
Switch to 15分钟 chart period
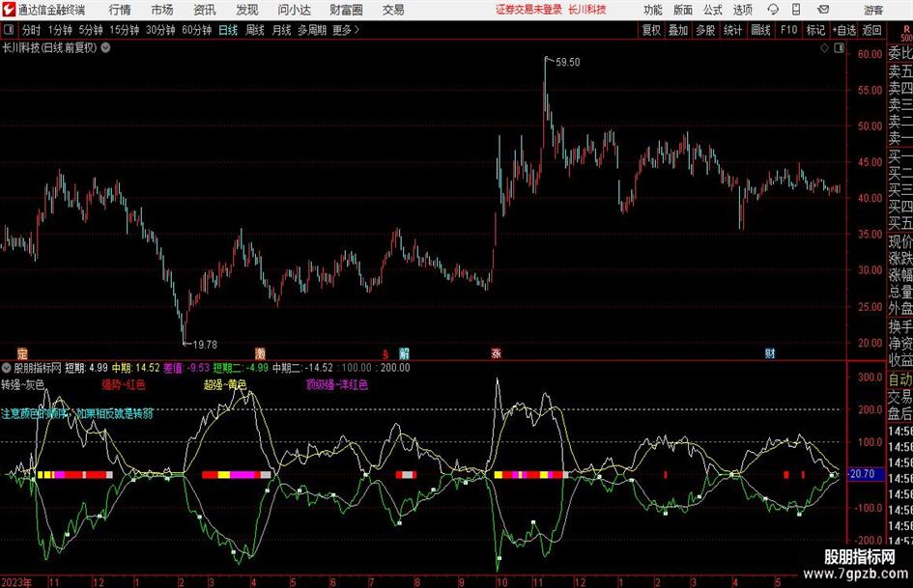pyautogui.click(x=125, y=30)
